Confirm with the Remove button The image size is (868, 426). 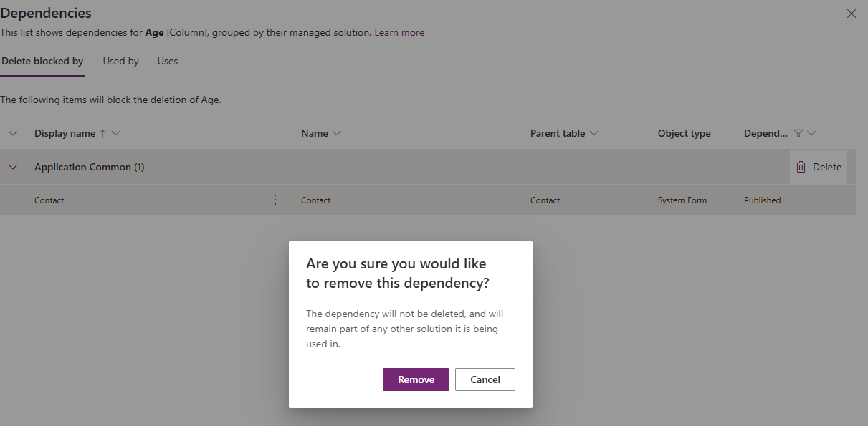pyautogui.click(x=416, y=379)
